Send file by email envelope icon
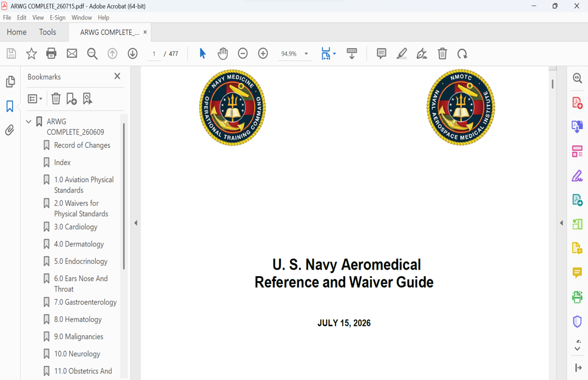Image resolution: width=588 pixels, height=380 pixels. point(72,53)
